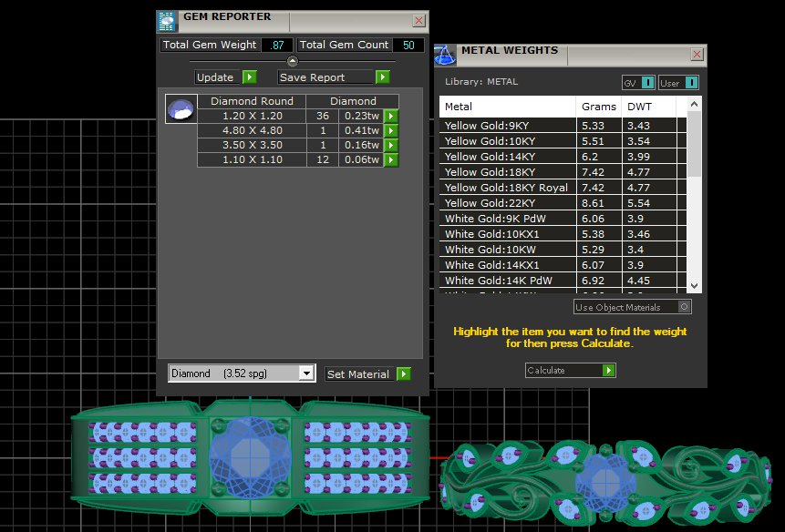This screenshot has height=532, width=785.
Task: Select the round diamond gem thumbnail
Action: pyautogui.click(x=181, y=108)
